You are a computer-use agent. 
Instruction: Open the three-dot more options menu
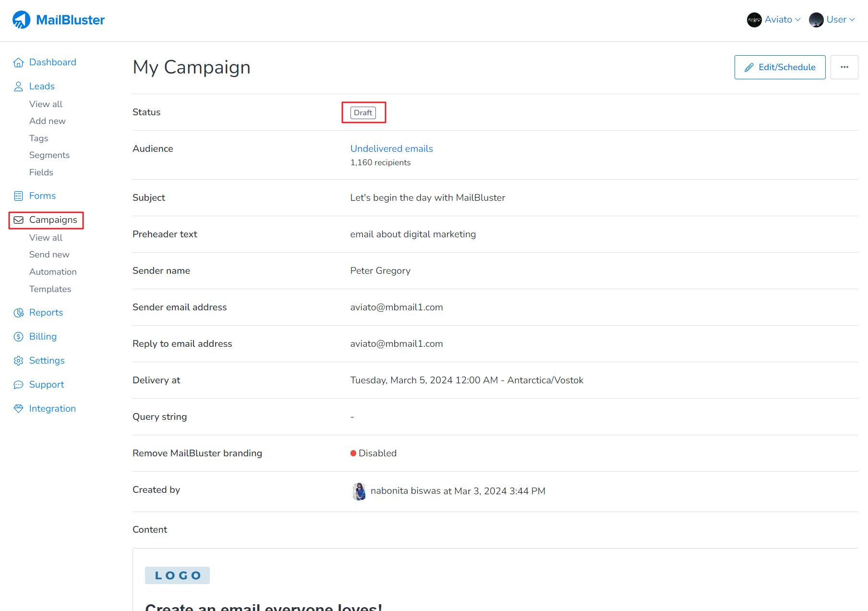pyautogui.click(x=844, y=67)
